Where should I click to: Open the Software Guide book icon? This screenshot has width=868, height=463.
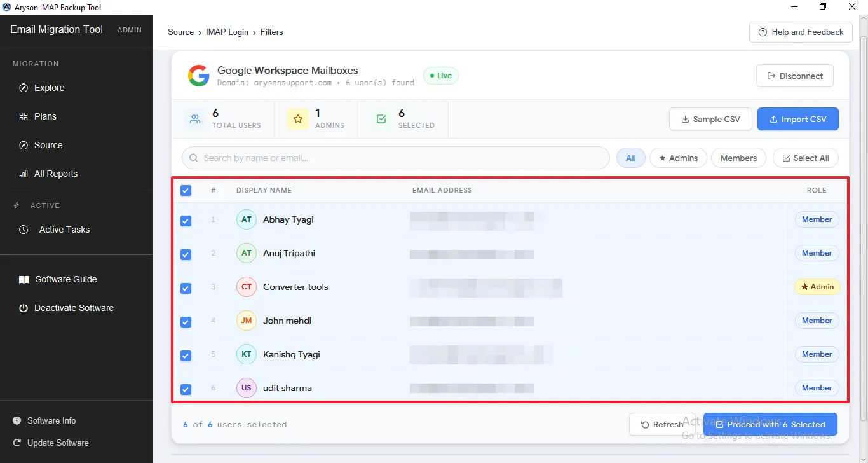[24, 279]
